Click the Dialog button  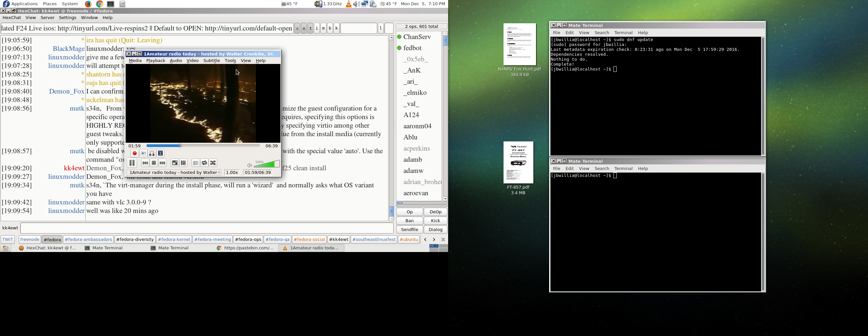coord(436,230)
